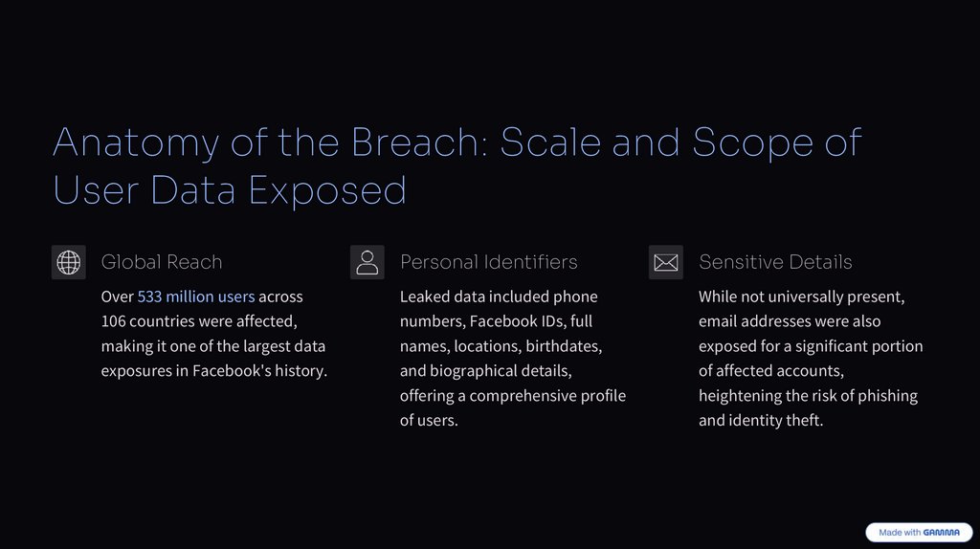980x549 pixels.
Task: Click the "Leaked data included phone" text line
Action: pyautogui.click(x=499, y=296)
